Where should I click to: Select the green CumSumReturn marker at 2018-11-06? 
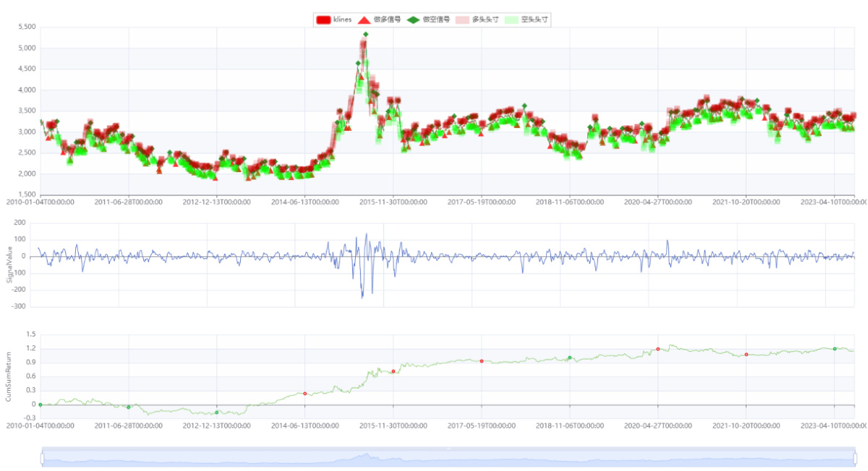pos(570,357)
